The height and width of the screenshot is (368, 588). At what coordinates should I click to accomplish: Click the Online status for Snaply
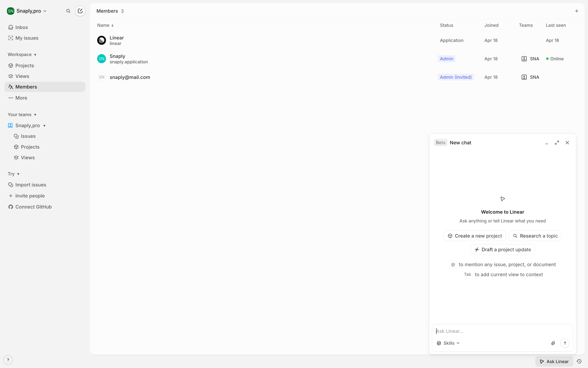(x=555, y=59)
